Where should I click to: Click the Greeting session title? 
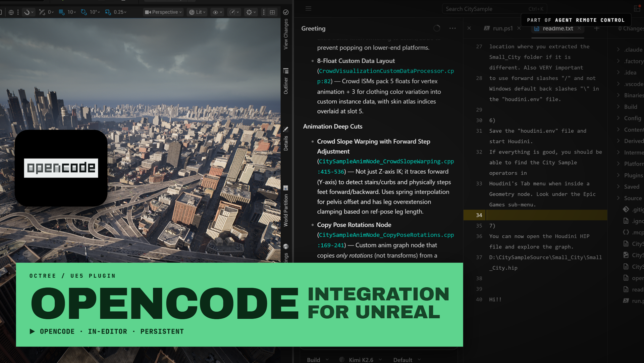click(x=313, y=28)
